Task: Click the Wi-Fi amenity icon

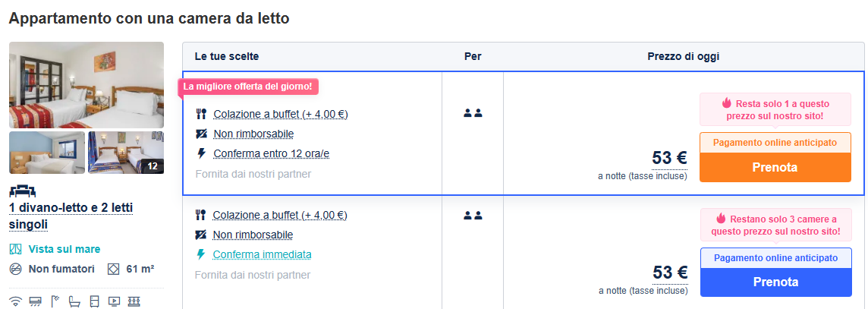Action: click(x=17, y=301)
